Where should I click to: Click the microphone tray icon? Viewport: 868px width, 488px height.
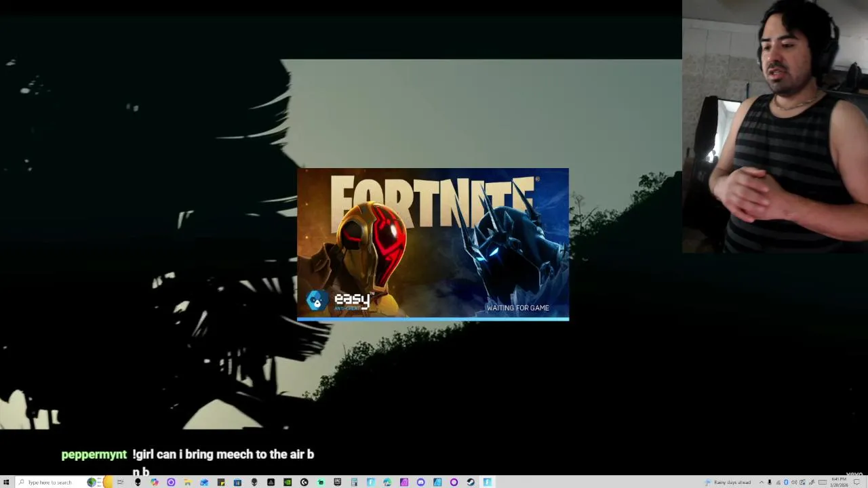tap(770, 483)
